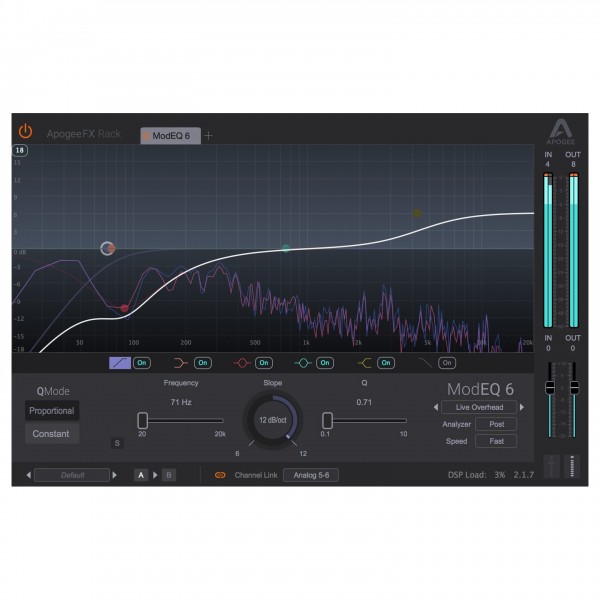This screenshot has width=600, height=600.
Task: Click the Slope knob at 12 dB/oct
Action: 272,420
